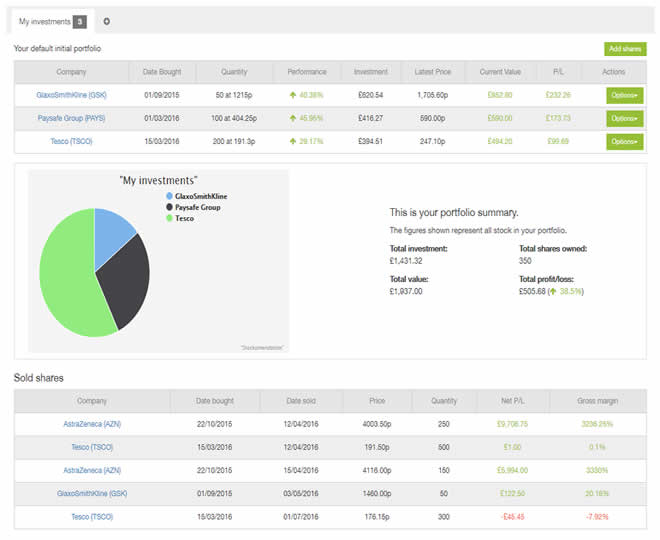Image resolution: width=660 pixels, height=540 pixels.
Task: Click the number badge on My investments tab
Action: pos(80,21)
